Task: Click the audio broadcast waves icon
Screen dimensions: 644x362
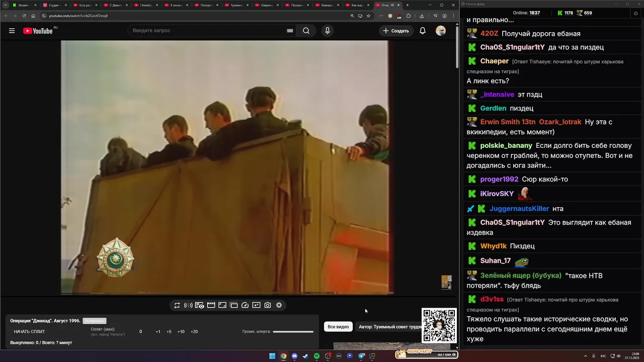Action: coord(188,305)
